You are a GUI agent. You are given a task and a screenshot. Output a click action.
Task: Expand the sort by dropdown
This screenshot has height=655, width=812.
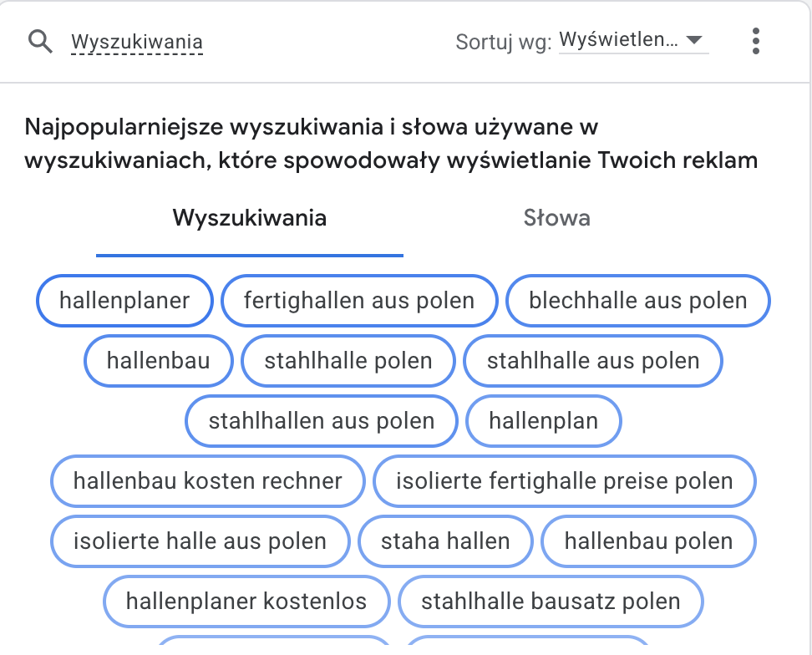(x=632, y=40)
